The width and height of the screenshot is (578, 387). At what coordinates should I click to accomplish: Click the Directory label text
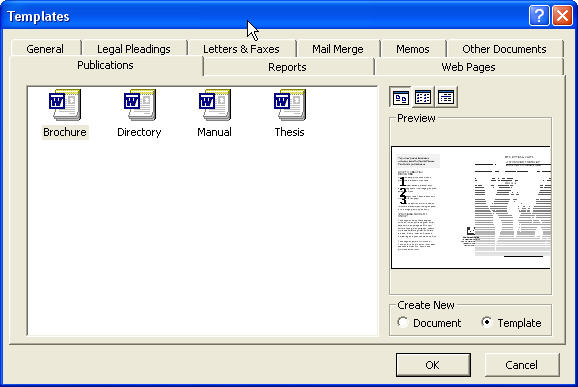click(x=139, y=132)
